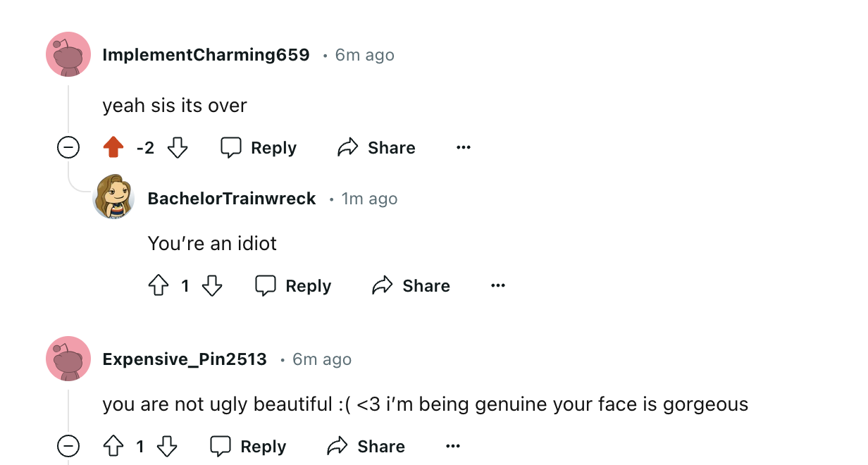Viewport: 868px width, 465px height.
Task: Reply to ImplementCharming659's comment
Action: tap(259, 147)
